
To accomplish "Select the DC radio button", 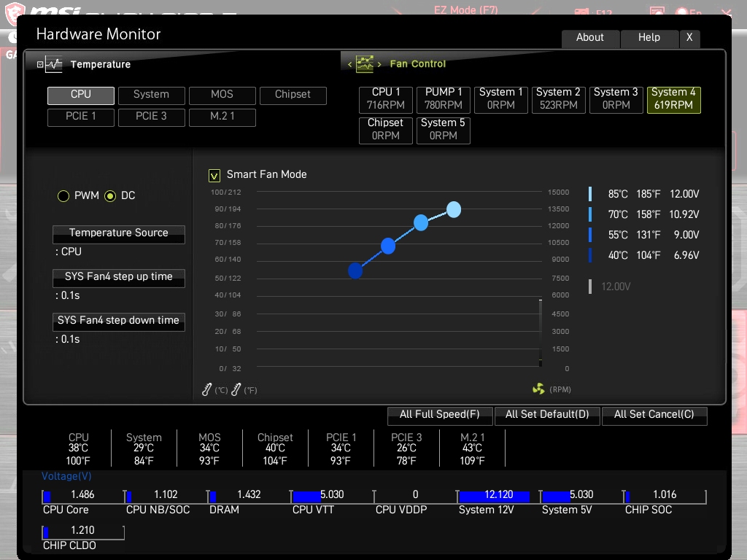I will (x=110, y=195).
